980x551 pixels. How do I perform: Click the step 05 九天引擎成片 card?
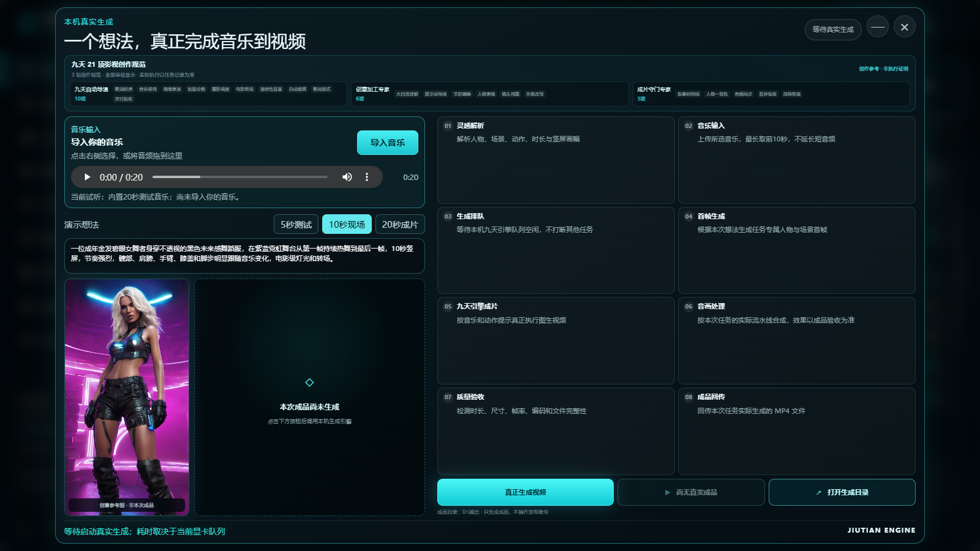point(556,341)
